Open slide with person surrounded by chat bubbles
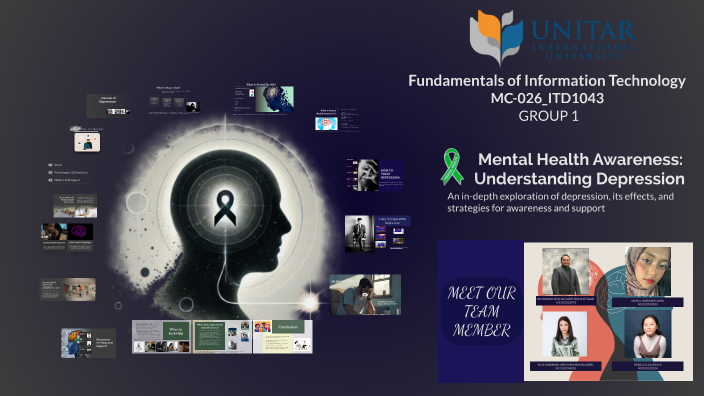 click(x=87, y=142)
